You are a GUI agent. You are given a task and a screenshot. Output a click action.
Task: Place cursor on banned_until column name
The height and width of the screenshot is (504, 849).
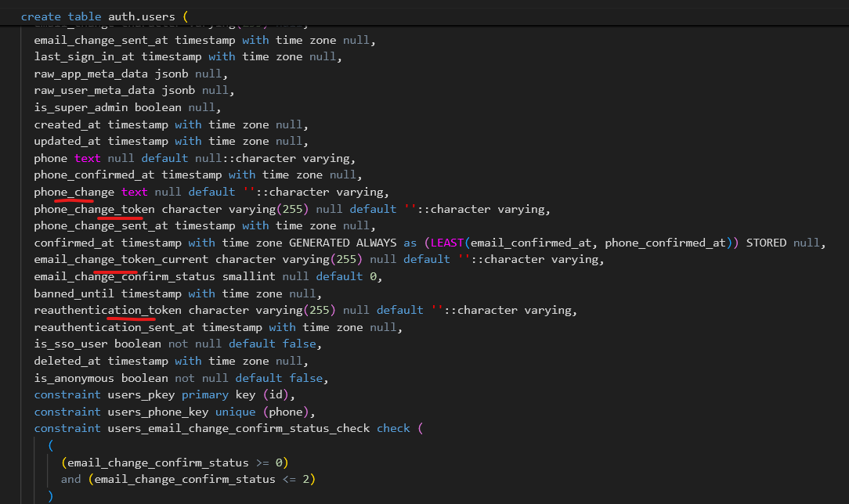[x=74, y=293]
